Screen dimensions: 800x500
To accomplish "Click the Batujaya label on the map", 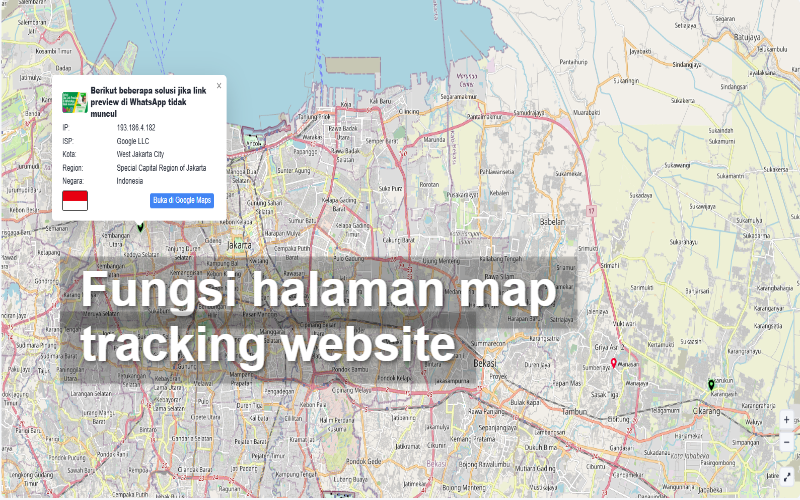I will pos(747,36).
